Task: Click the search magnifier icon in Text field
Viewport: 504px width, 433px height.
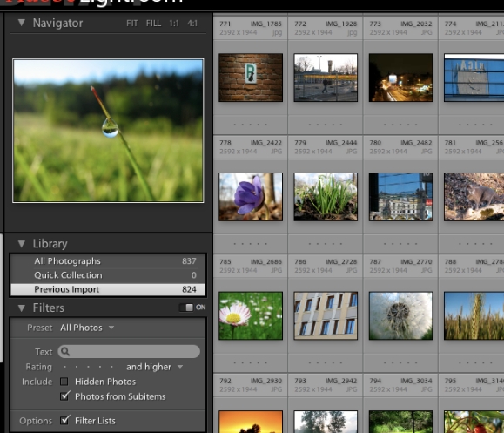Action: [65, 352]
